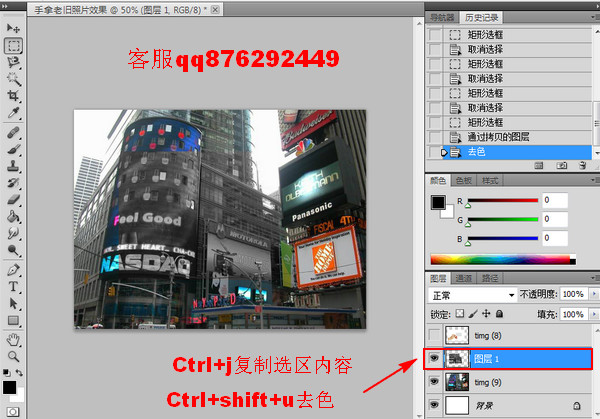Show the timg (8) layer
Viewport: 600px width, 419px height.
434,336
